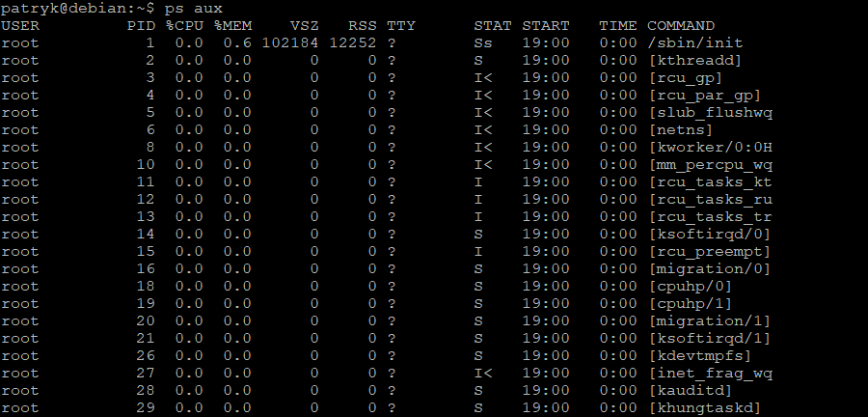Click the patryk@debian prompt text

[59, 8]
